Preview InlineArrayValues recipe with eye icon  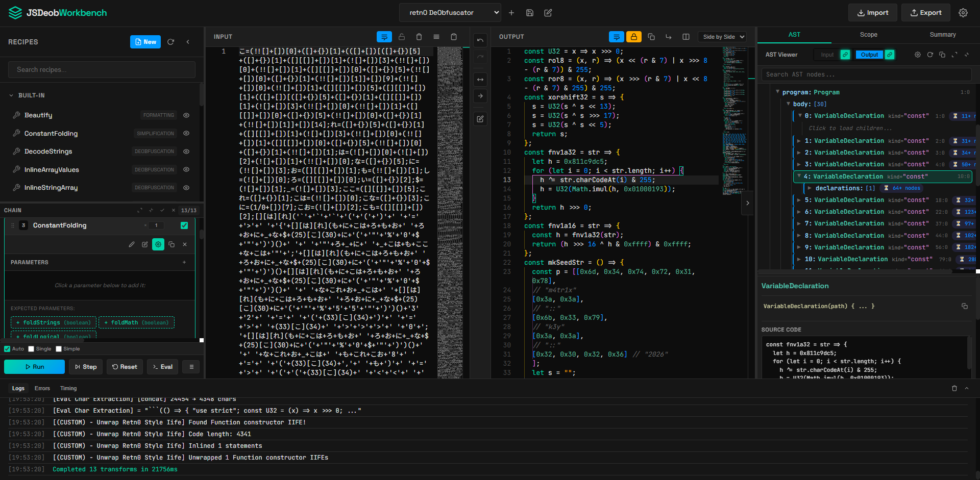coord(186,169)
